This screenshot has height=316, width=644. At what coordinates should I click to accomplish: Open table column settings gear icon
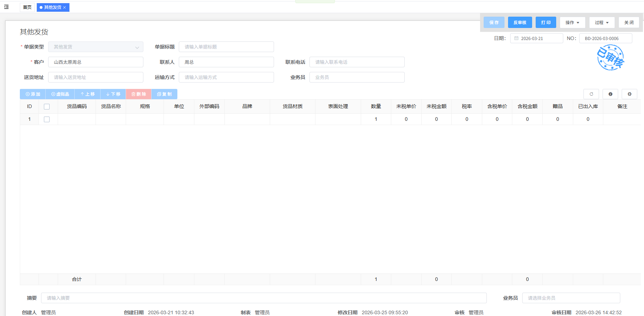tap(629, 94)
